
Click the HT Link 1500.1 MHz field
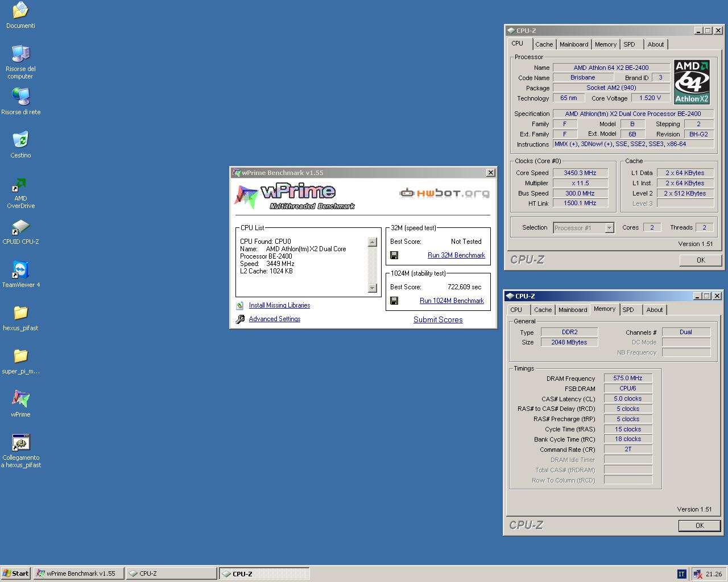tap(580, 203)
